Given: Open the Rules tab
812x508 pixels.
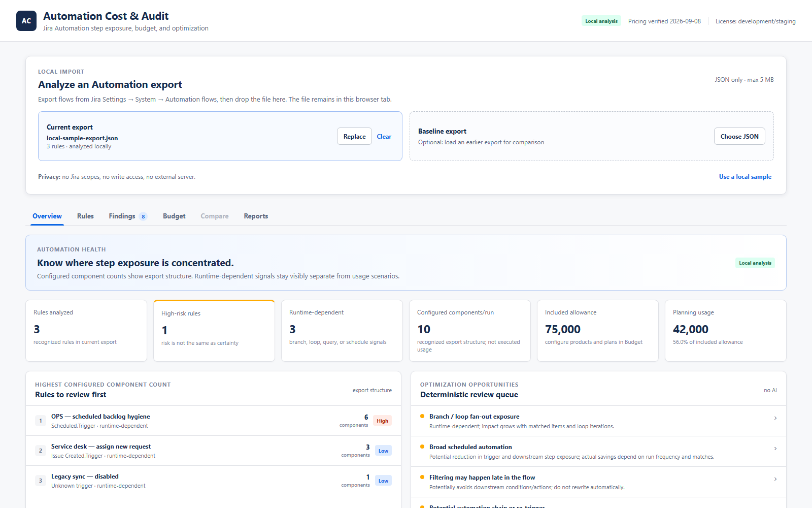Looking at the screenshot, I should click(x=85, y=216).
